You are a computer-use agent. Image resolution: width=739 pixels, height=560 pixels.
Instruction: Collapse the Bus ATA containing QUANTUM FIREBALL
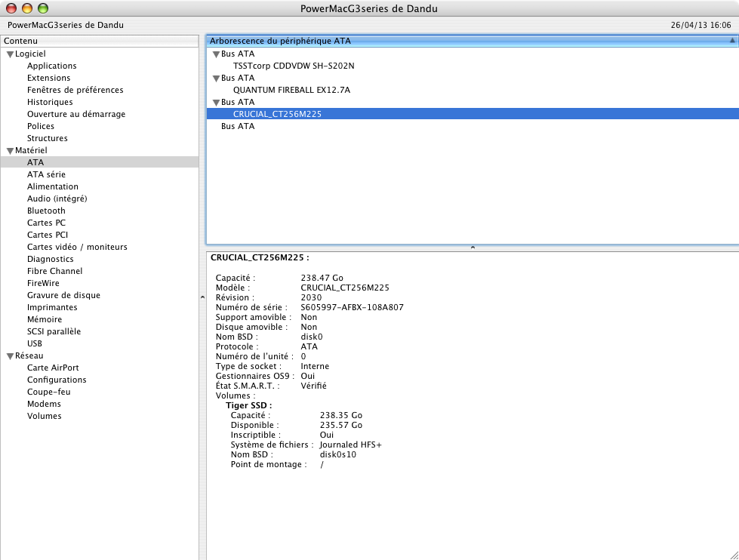[x=216, y=78]
